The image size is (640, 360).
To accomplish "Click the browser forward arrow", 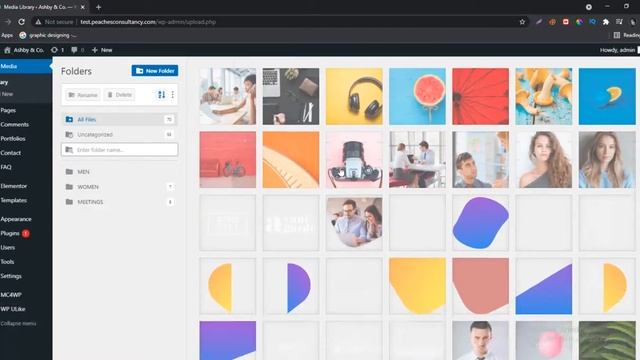I will [x=8, y=22].
